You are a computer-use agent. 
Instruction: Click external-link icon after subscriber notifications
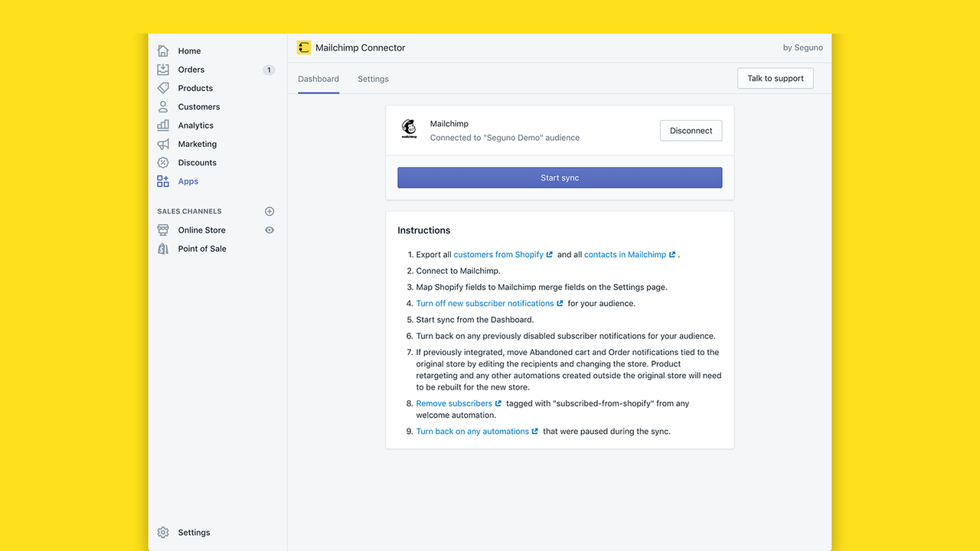pos(560,304)
